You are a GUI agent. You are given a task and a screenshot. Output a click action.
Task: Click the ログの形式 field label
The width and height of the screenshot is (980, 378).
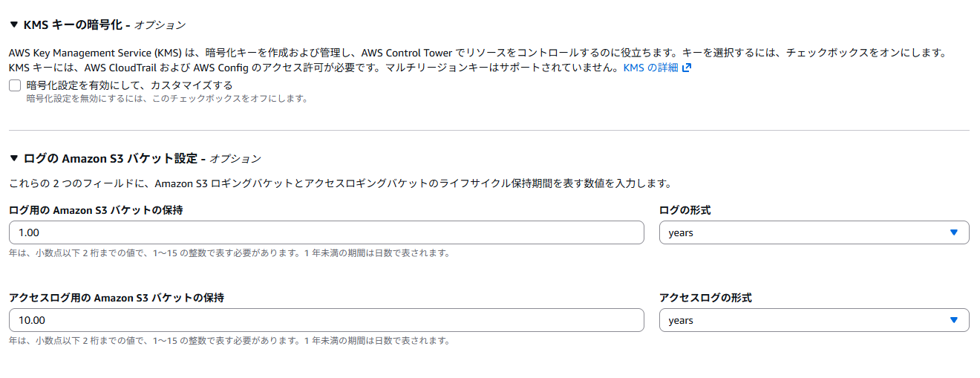685,210
